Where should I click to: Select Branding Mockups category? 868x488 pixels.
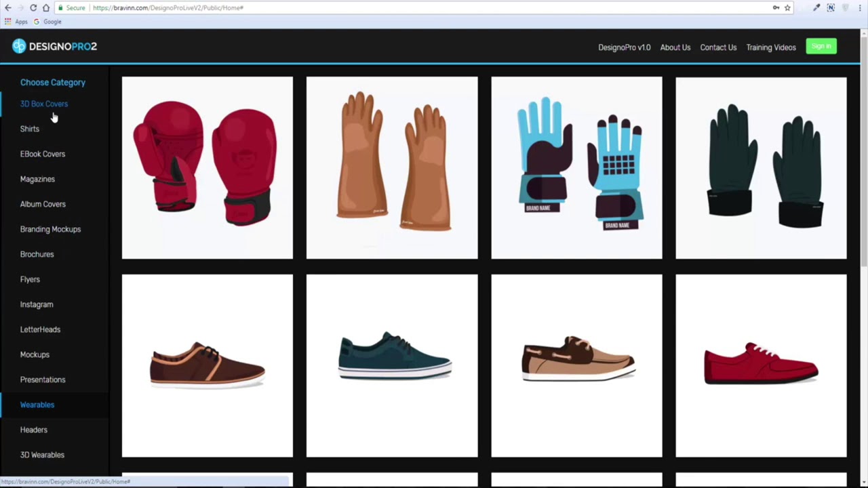[x=50, y=229]
